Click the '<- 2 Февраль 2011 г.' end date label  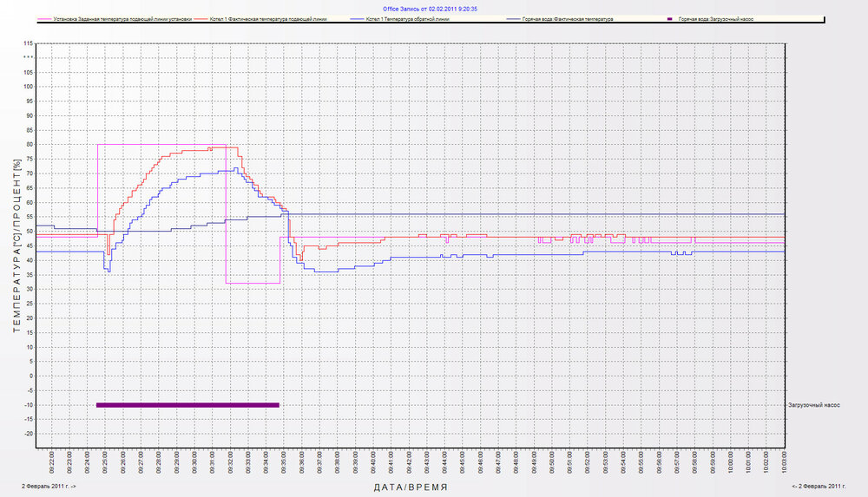tap(817, 487)
